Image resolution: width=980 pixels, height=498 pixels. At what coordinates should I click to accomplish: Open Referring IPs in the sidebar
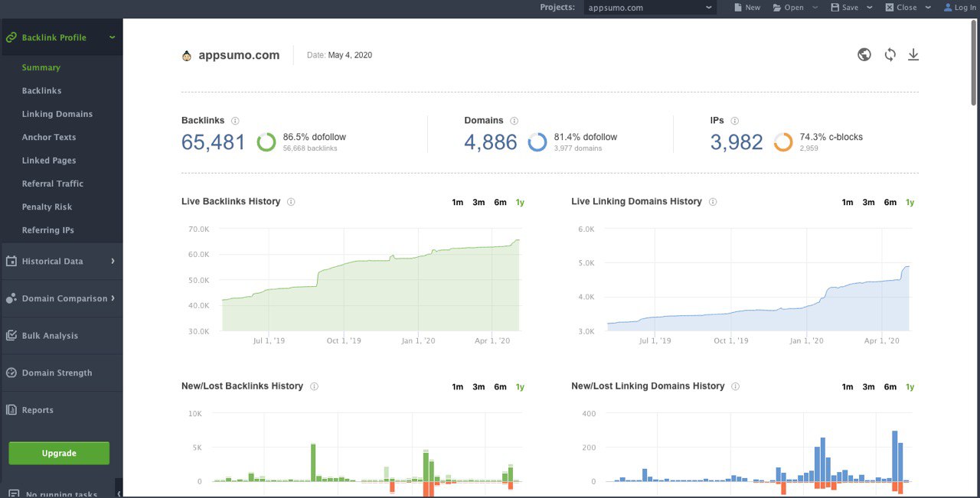[48, 230]
